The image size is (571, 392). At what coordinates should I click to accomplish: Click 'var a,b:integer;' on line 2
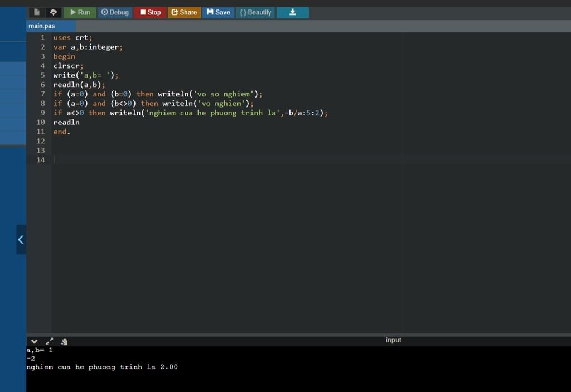tap(88, 47)
